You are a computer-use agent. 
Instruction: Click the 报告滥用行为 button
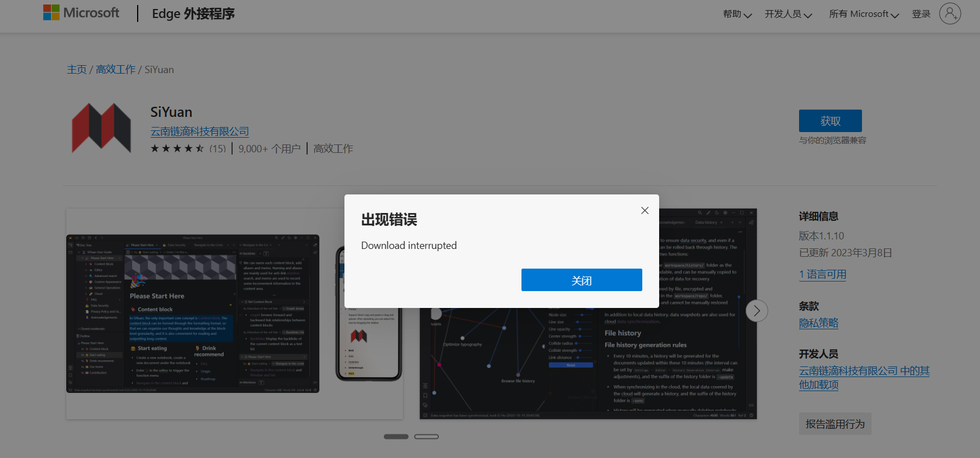pyautogui.click(x=835, y=424)
